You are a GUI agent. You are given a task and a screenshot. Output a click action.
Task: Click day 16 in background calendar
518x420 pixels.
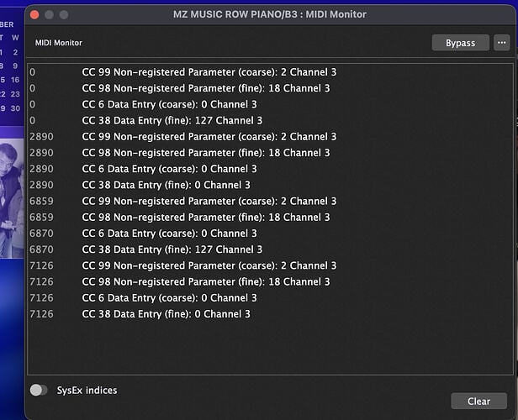(15, 80)
